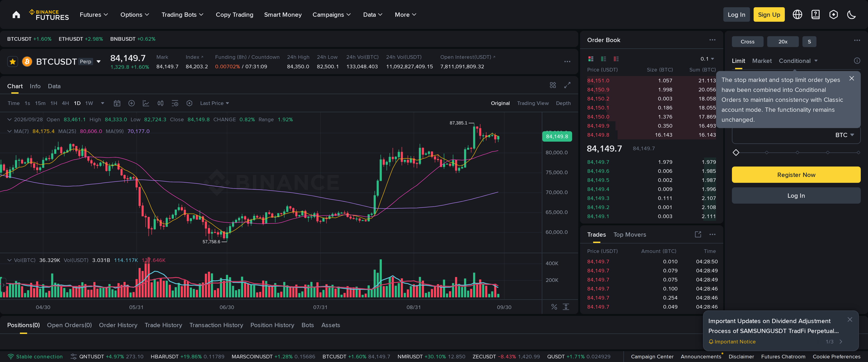Collapse the MA indicator row

(9, 131)
